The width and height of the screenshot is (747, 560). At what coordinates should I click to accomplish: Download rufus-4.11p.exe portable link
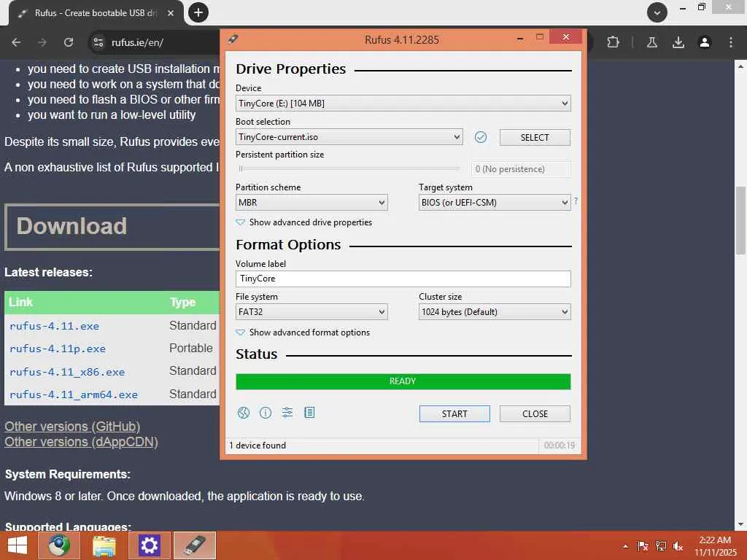pyautogui.click(x=58, y=349)
